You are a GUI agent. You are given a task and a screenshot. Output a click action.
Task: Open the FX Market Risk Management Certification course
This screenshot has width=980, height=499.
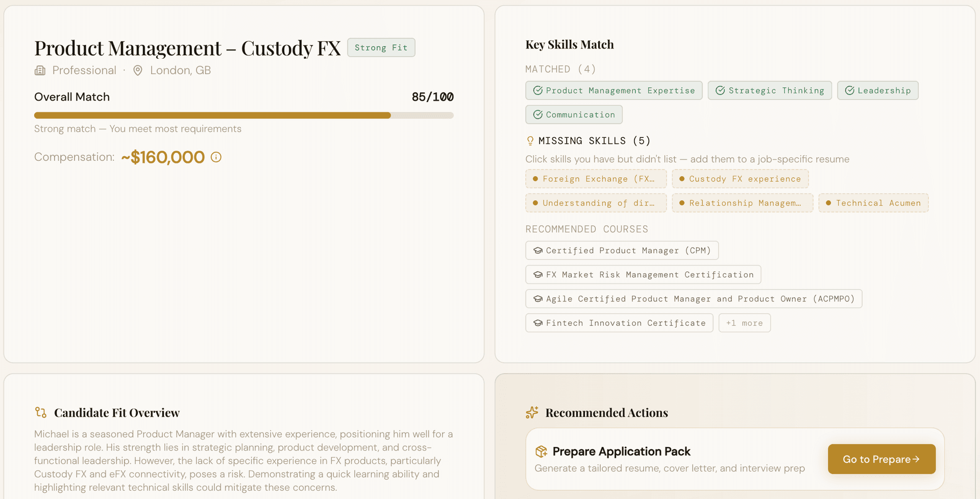[x=643, y=275]
